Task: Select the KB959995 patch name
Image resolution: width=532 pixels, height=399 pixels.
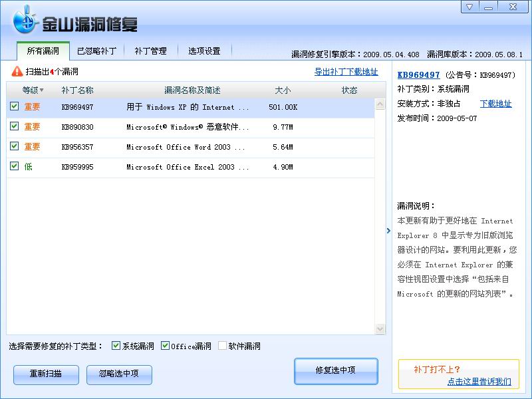Action: [x=77, y=167]
